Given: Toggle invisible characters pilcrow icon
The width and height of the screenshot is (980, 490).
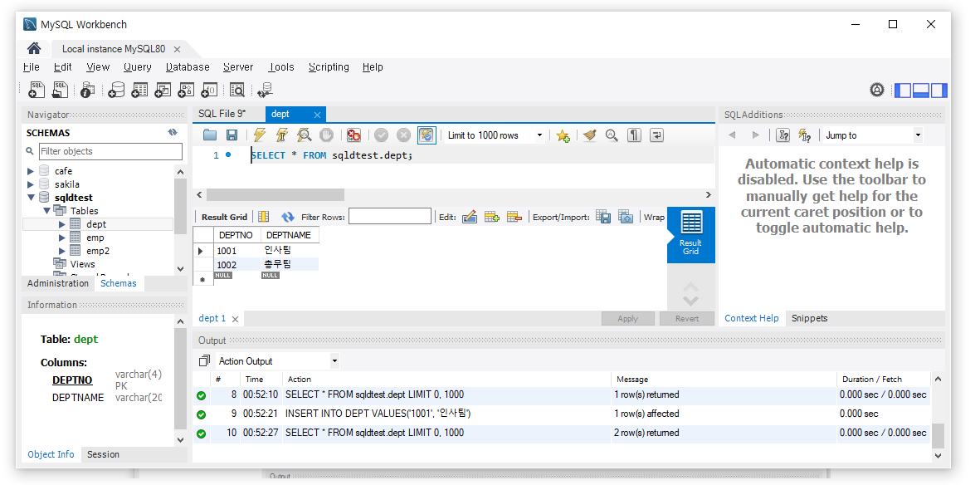Looking at the screenshot, I should click(634, 135).
